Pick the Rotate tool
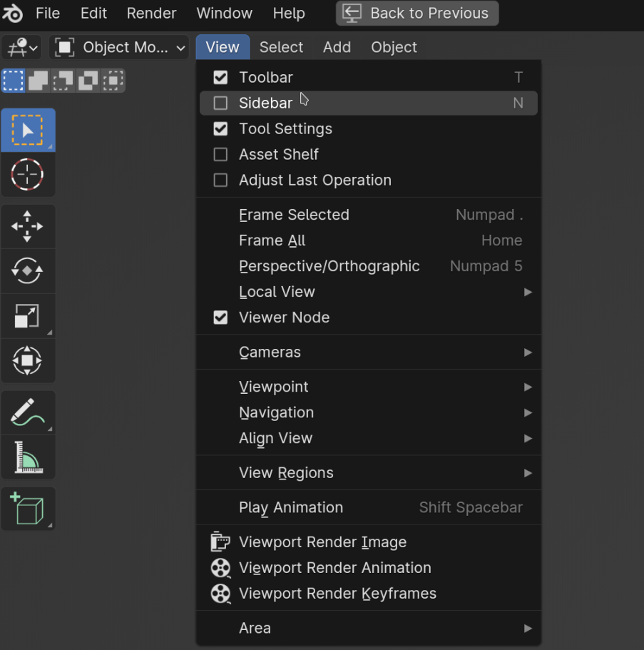This screenshot has height=650, width=644. [28, 271]
